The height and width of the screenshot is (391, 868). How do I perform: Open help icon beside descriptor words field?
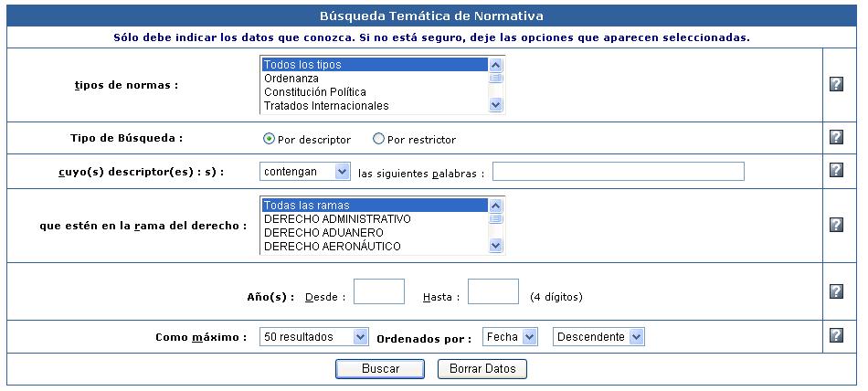click(836, 170)
